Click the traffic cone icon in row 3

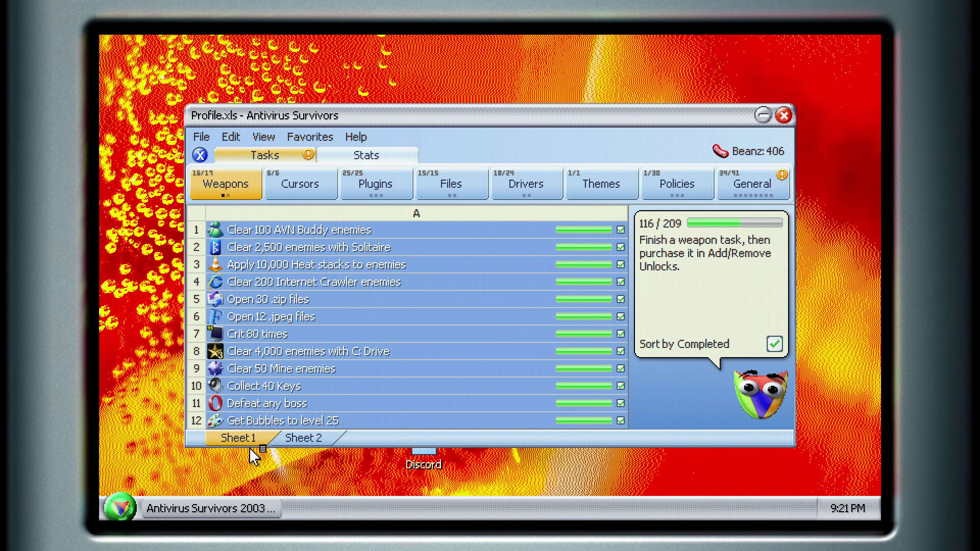coord(215,264)
